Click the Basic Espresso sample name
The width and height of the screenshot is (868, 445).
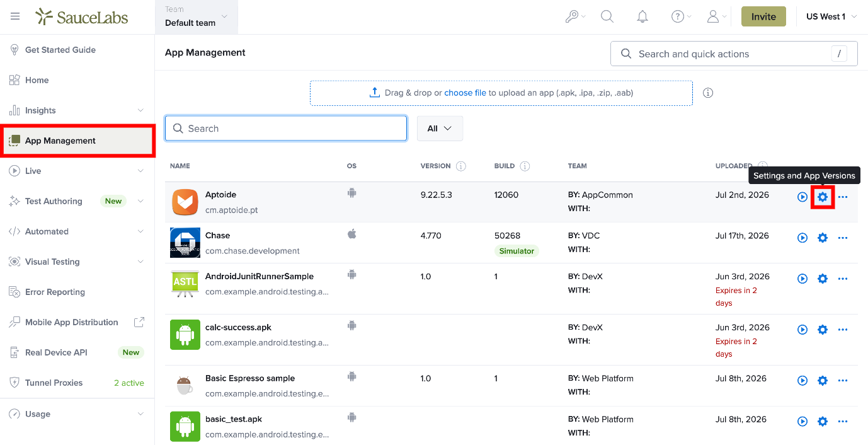(x=250, y=378)
